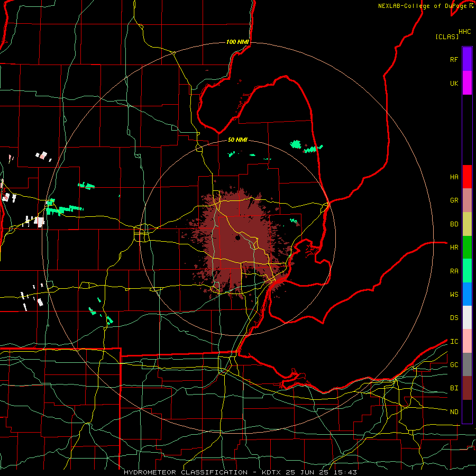The image size is (476, 476).
Task: Click the WS legend label
Action: [454, 295]
